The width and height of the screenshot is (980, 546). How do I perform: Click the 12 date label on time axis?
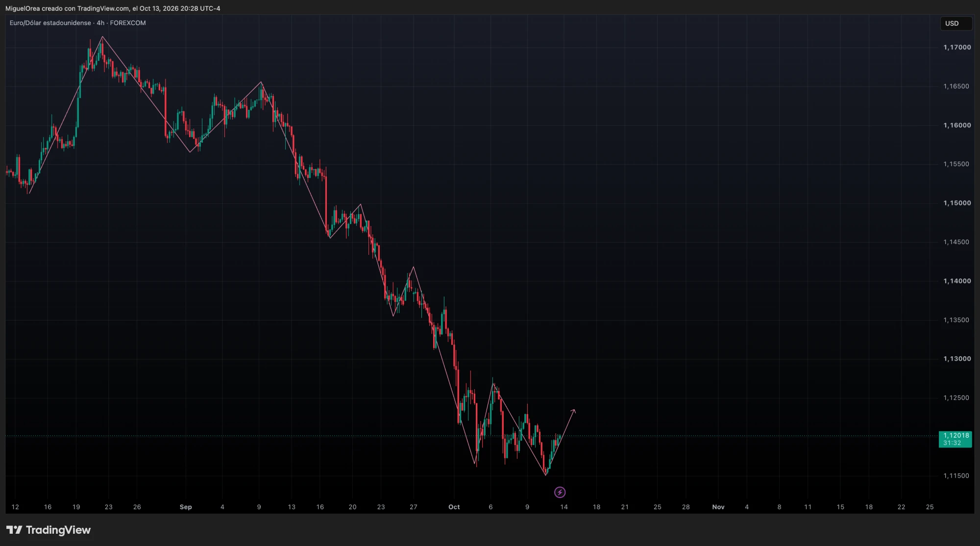(x=15, y=507)
